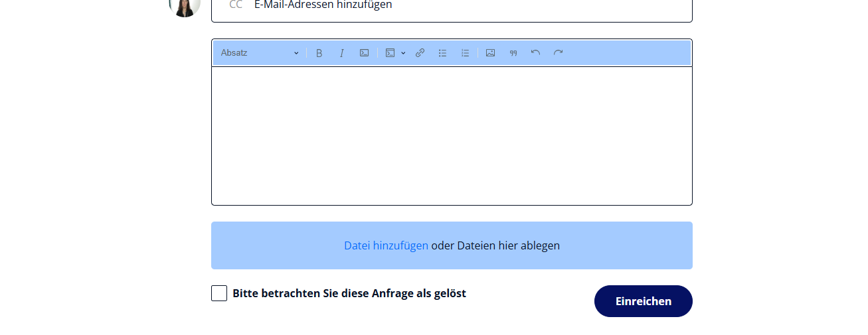Undo the last edit
The width and height of the screenshot is (868, 335).
[x=535, y=53]
